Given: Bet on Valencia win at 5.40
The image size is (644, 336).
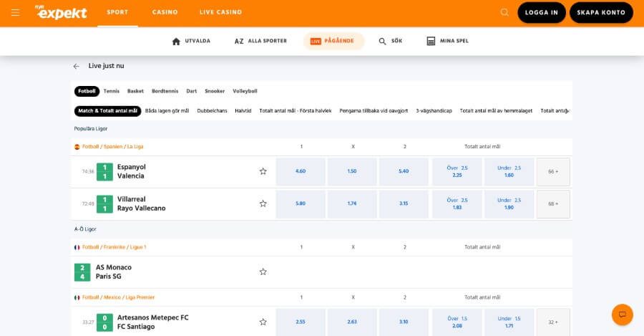Looking at the screenshot, I should click(x=404, y=171).
